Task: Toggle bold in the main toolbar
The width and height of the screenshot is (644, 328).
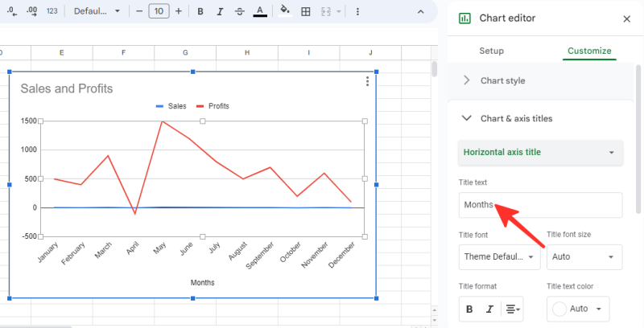Action: pyautogui.click(x=200, y=11)
